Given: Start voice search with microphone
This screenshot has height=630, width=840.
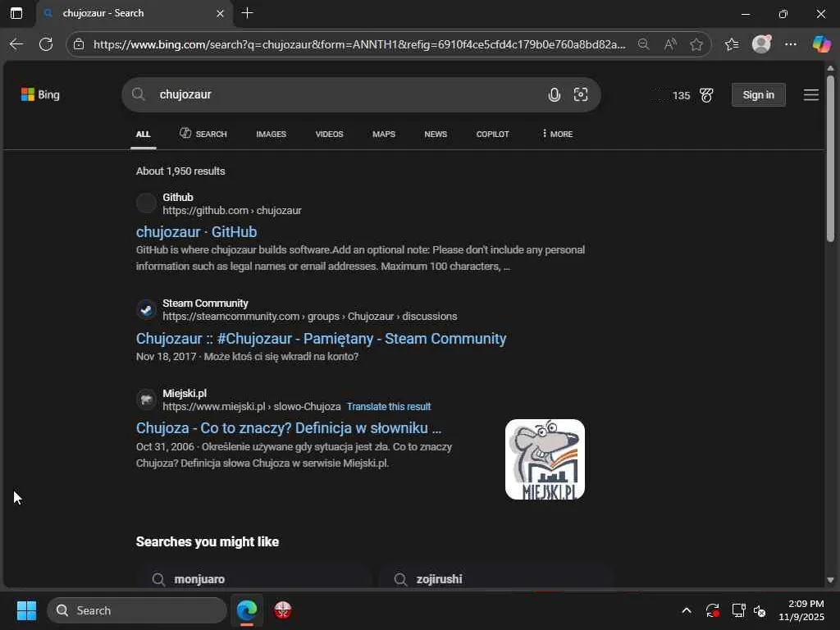Looking at the screenshot, I should pyautogui.click(x=554, y=95).
